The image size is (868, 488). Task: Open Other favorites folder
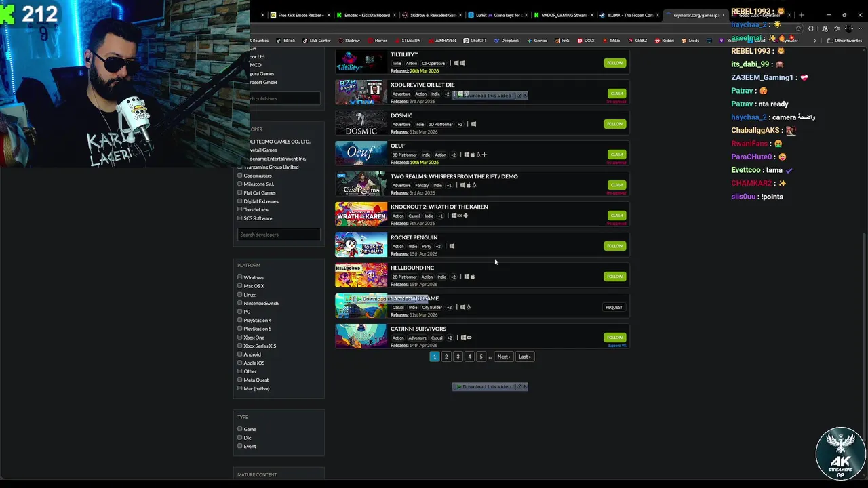[x=844, y=41]
